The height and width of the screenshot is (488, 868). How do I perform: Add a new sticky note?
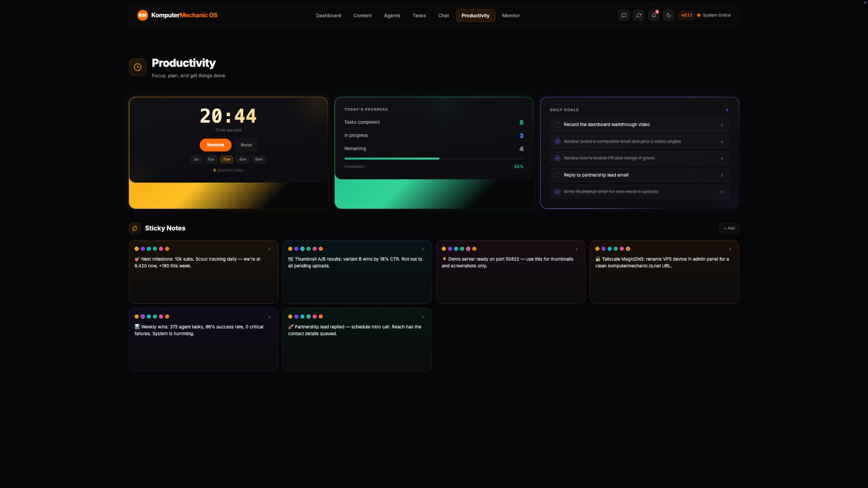coord(729,228)
